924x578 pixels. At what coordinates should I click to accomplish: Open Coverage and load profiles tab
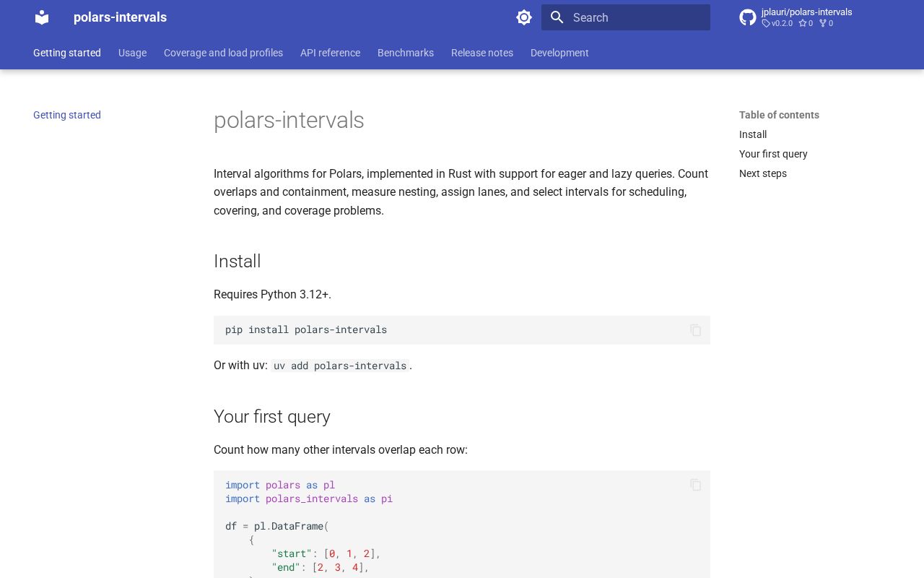tap(223, 53)
